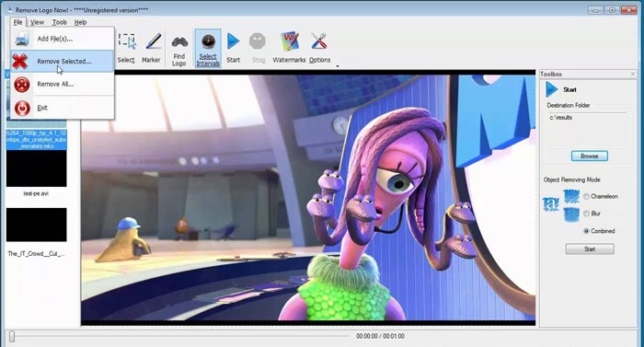Screen dimensions: 644x347
Task: Open the Tools menu
Action: coord(59,22)
